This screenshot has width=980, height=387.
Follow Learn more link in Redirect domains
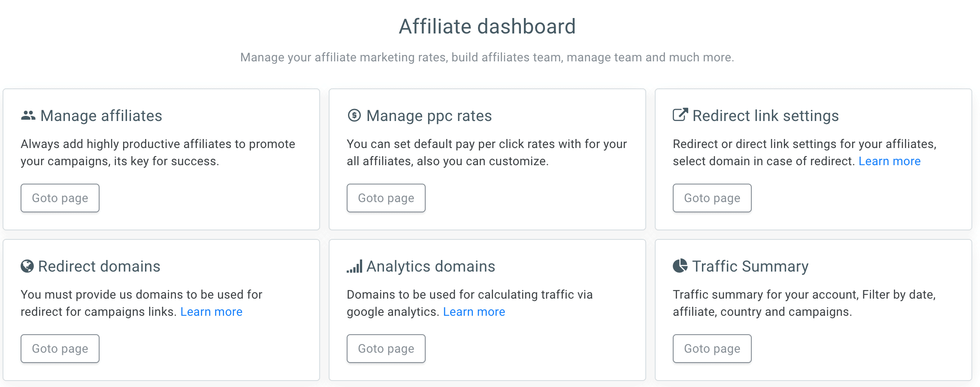212,311
